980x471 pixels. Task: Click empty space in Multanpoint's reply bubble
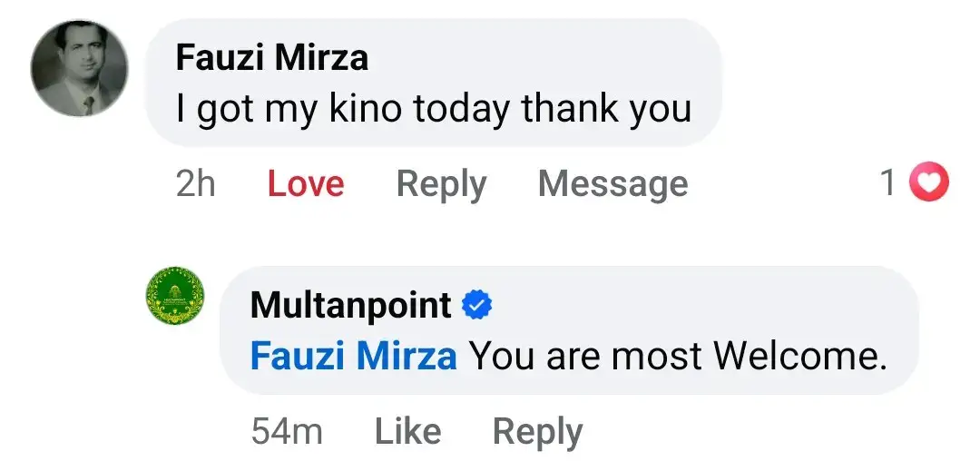pos(726,304)
